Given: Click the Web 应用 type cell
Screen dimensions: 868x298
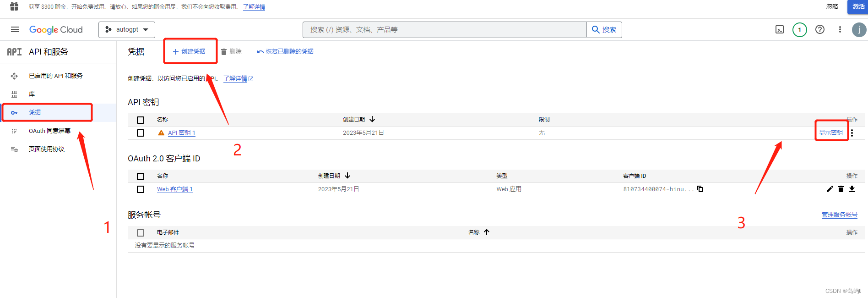Looking at the screenshot, I should 509,189.
